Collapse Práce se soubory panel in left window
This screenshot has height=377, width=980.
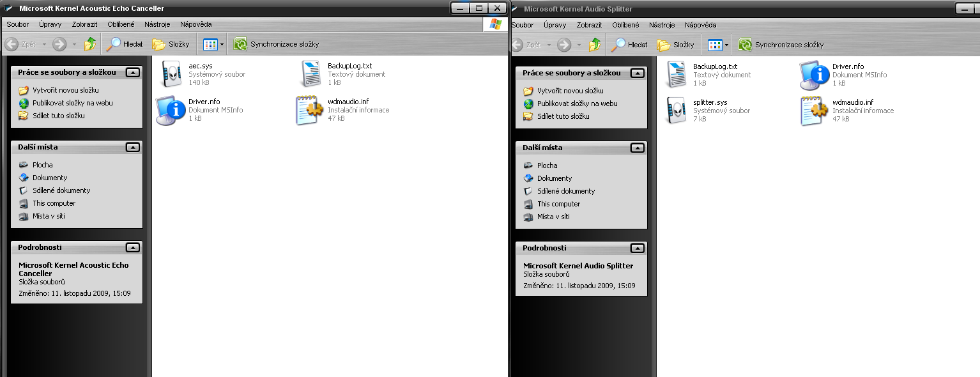click(x=132, y=73)
